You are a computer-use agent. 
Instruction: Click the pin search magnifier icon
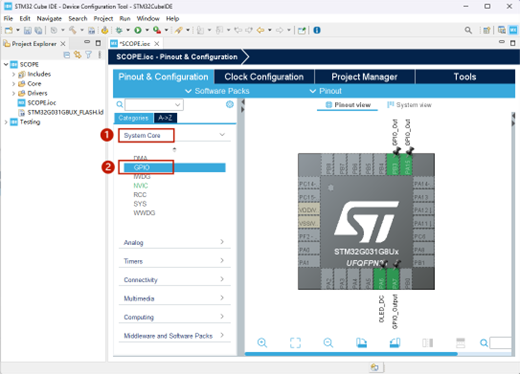pos(484,343)
